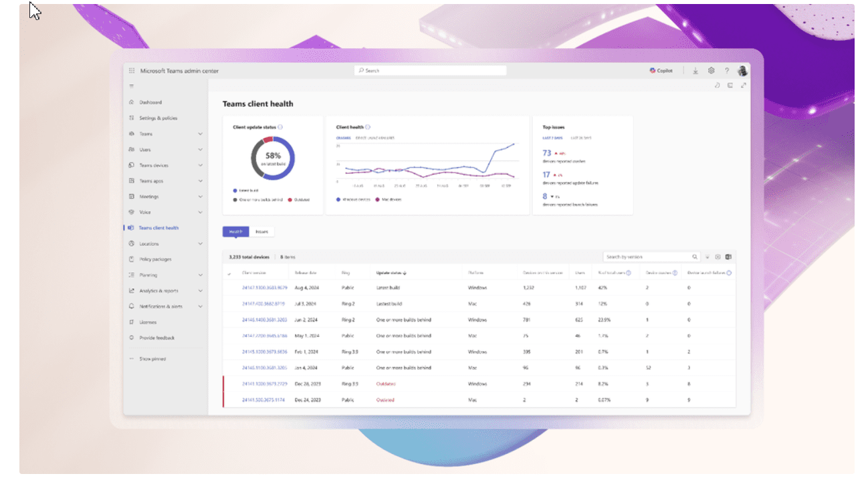Click the Provide feedback icon

(x=132, y=338)
